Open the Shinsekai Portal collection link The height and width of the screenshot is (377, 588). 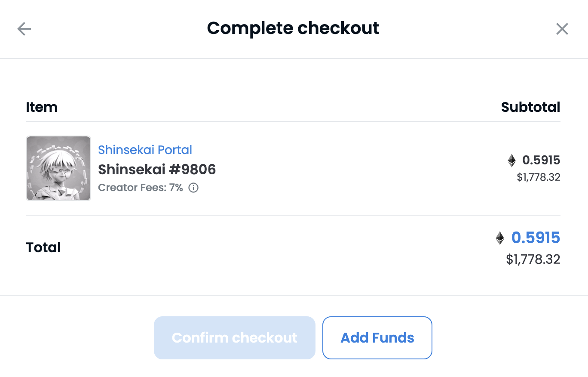[x=145, y=150]
